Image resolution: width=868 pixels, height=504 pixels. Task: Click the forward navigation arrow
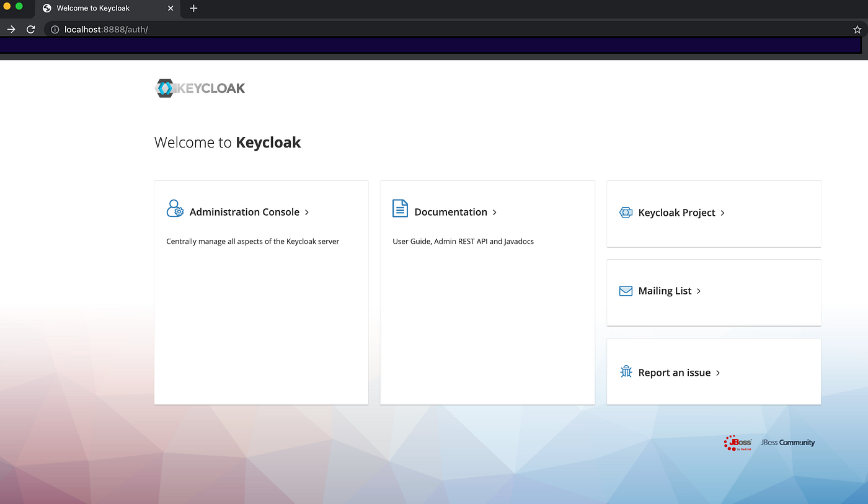(x=11, y=29)
